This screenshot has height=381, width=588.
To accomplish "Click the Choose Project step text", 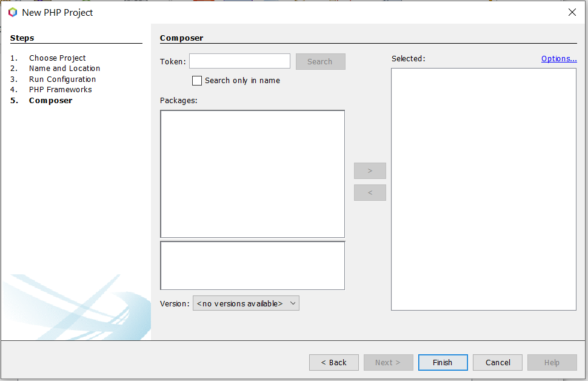I will [x=58, y=58].
